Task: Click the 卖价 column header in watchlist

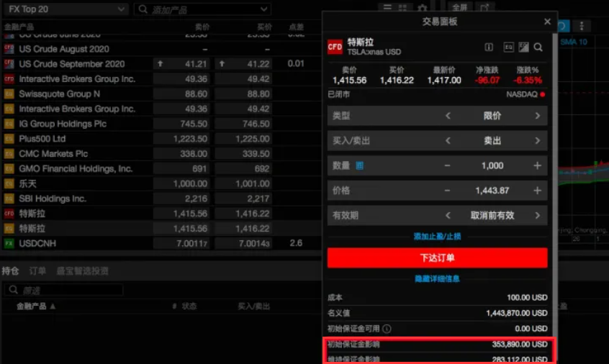Action: point(202,27)
